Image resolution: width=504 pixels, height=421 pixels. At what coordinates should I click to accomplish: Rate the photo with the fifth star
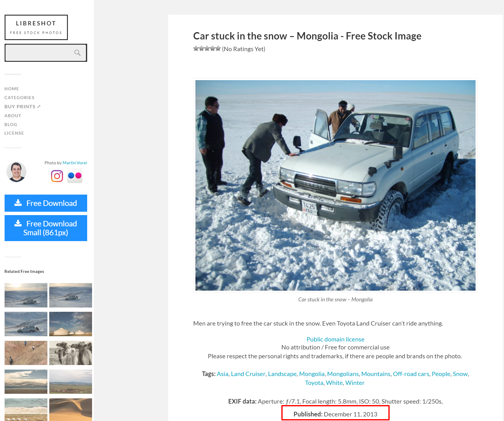(x=218, y=48)
